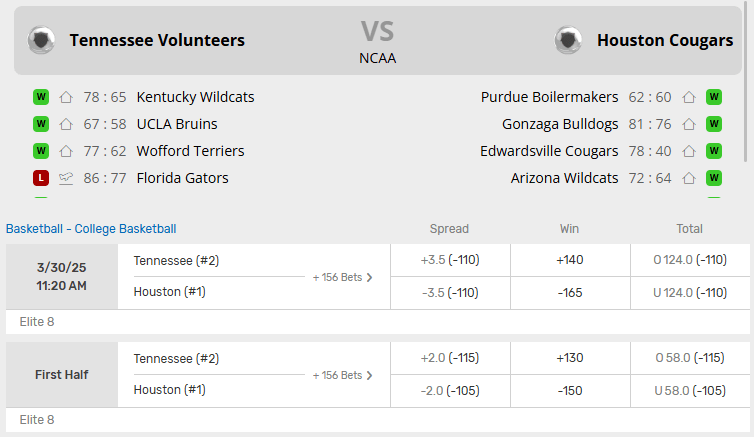The width and height of the screenshot is (754, 437).
Task: Click the home icon beside the UCLA Bruins score
Action: click(66, 124)
